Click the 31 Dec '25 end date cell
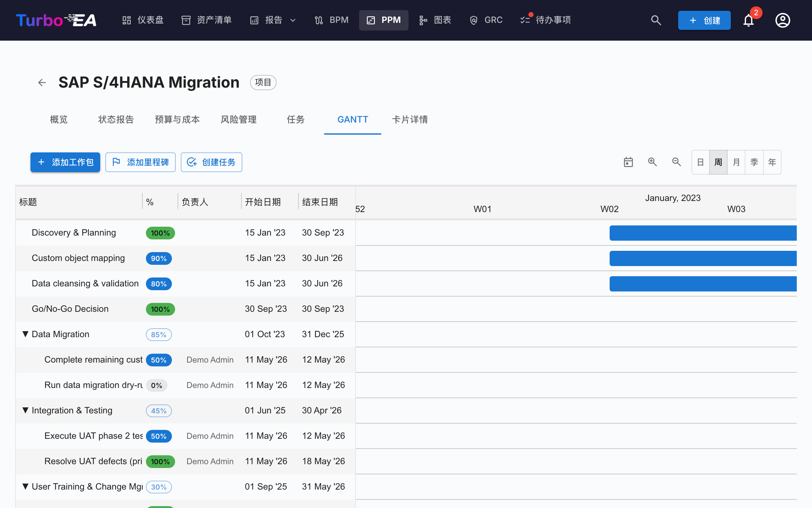The width and height of the screenshot is (812, 508). [323, 334]
